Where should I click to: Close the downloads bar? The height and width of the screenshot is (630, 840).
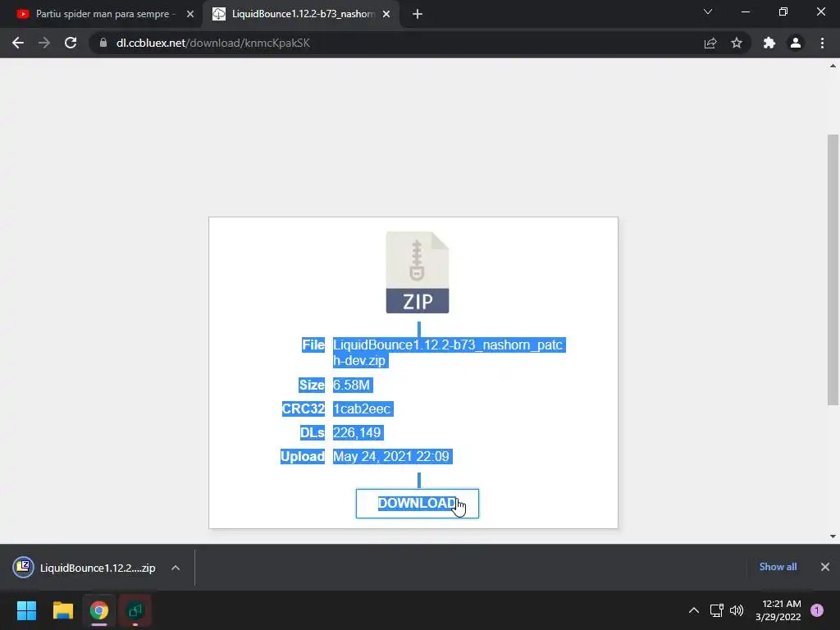point(825,567)
